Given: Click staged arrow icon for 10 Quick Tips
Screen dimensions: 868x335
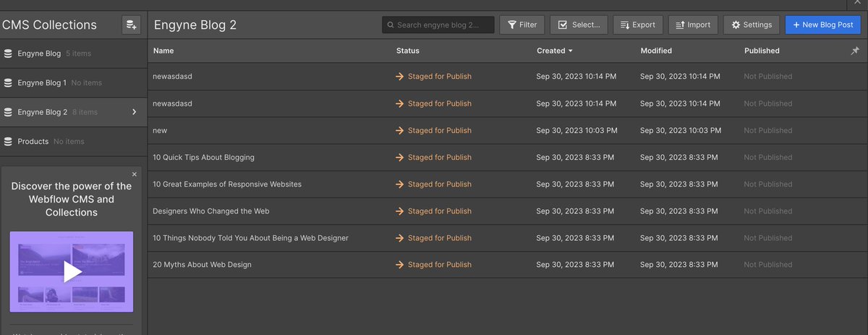Looking at the screenshot, I should pyautogui.click(x=399, y=157).
